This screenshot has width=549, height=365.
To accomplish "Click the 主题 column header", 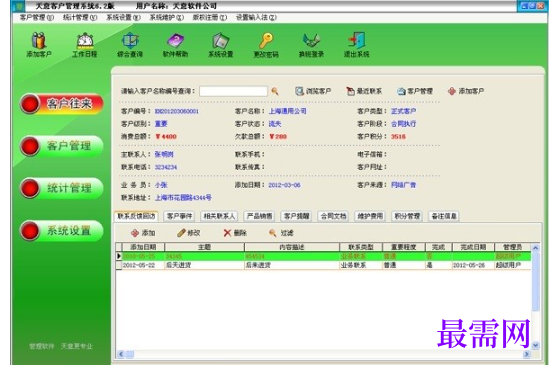I will pyautogui.click(x=204, y=247).
